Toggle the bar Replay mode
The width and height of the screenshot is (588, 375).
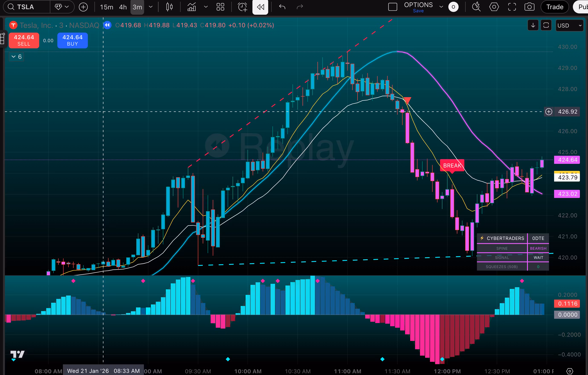pos(260,7)
